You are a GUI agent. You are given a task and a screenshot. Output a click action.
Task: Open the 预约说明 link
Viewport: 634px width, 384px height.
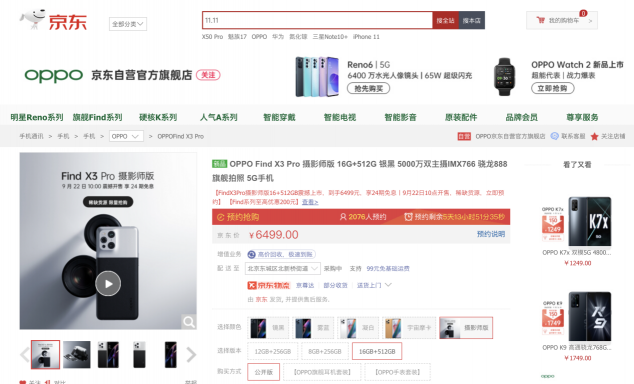click(x=491, y=234)
